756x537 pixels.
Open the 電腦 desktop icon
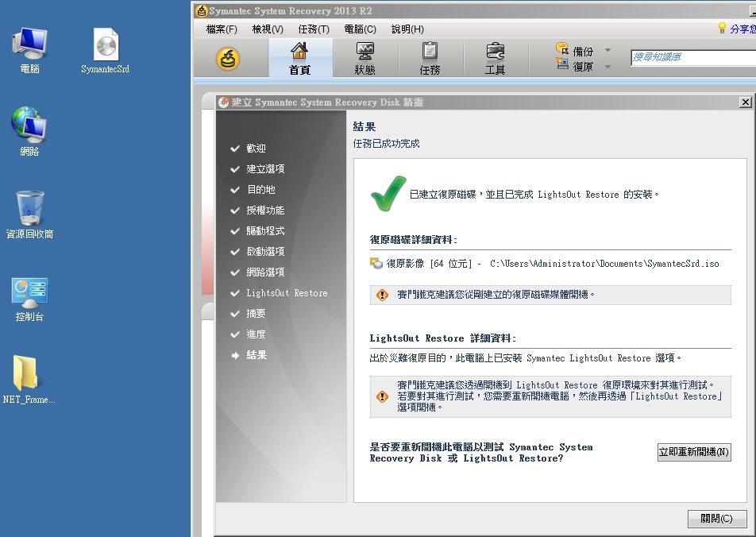29,50
